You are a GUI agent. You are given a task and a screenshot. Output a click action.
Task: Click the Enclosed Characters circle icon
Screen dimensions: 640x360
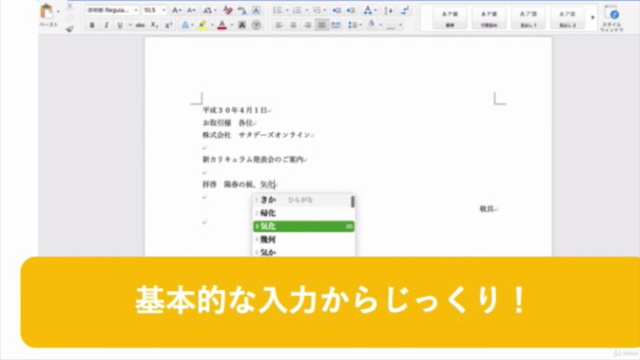click(x=256, y=25)
